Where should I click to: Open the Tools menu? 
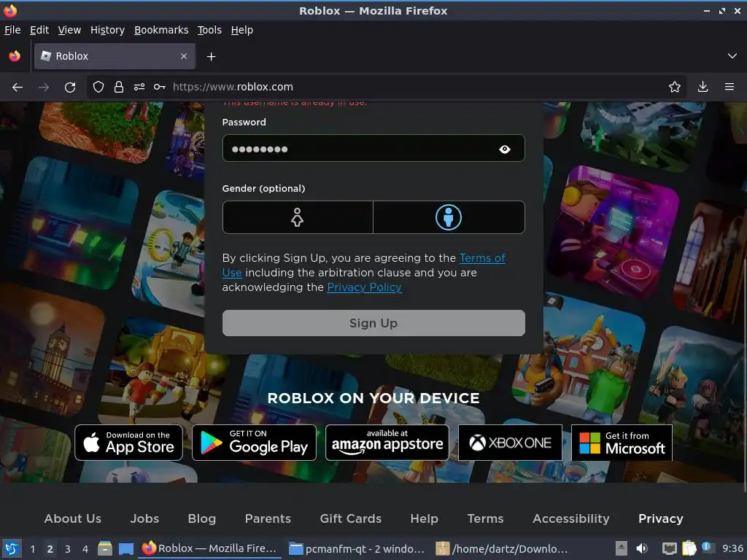click(209, 30)
